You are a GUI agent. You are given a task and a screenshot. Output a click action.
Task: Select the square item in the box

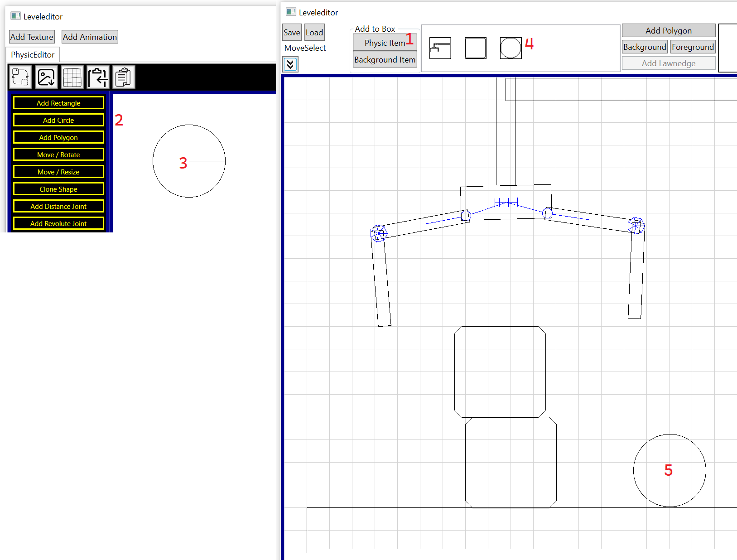coord(476,48)
